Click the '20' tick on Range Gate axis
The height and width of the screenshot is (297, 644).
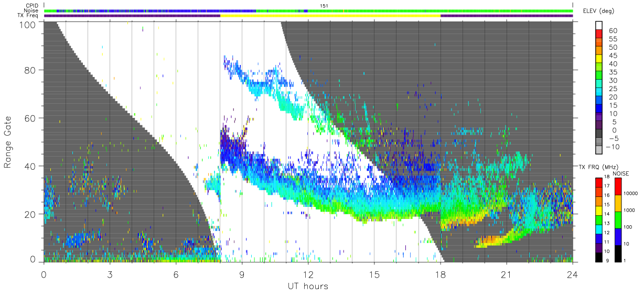pos(30,214)
